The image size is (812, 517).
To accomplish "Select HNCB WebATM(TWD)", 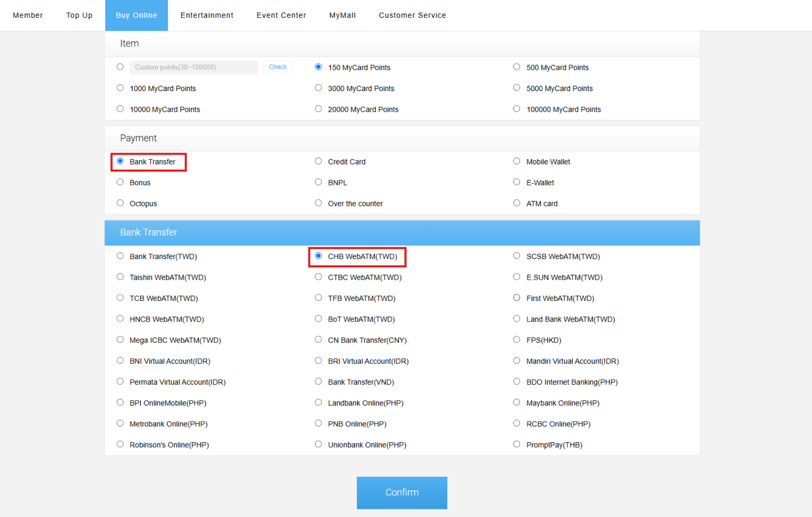I will (120, 319).
